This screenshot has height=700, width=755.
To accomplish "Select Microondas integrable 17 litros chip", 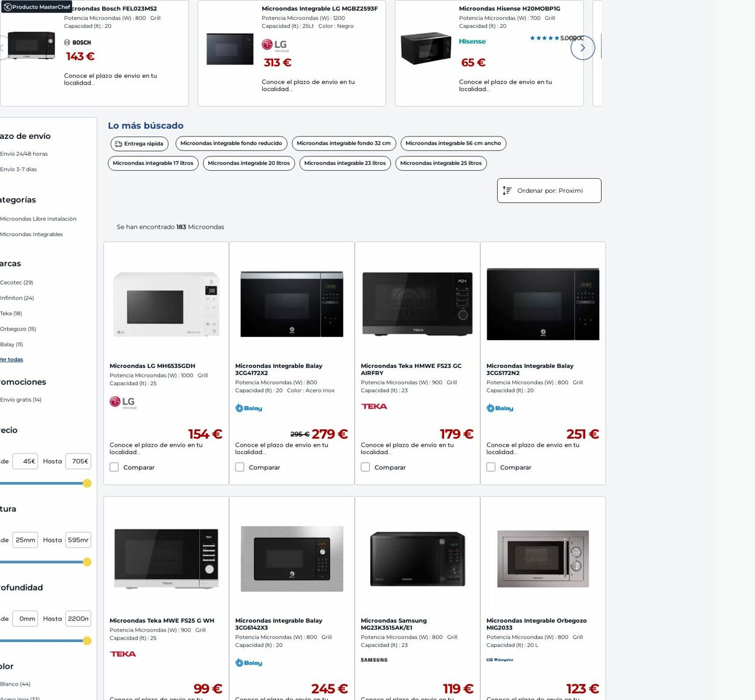I will (x=153, y=163).
